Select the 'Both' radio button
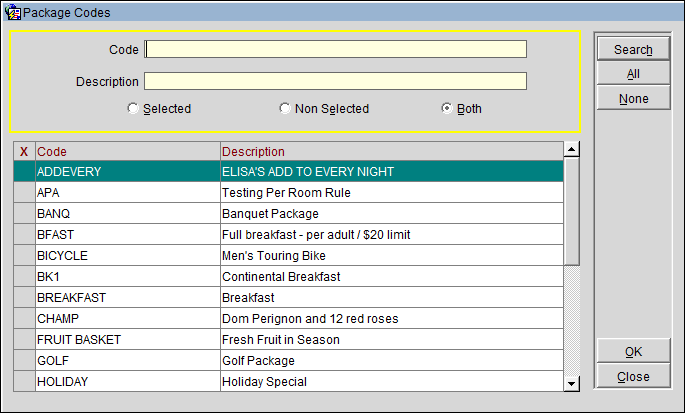The height and width of the screenshot is (413, 685). tap(447, 109)
